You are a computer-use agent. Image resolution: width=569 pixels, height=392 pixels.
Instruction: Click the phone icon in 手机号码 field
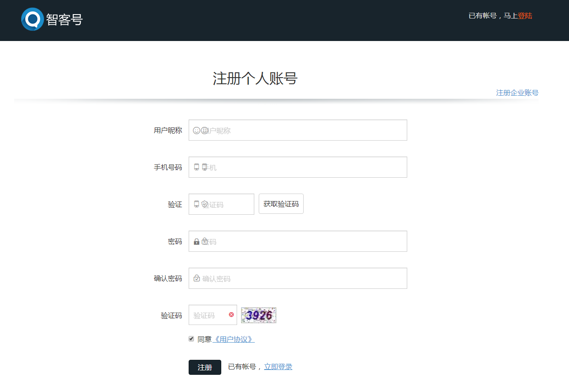[197, 167]
